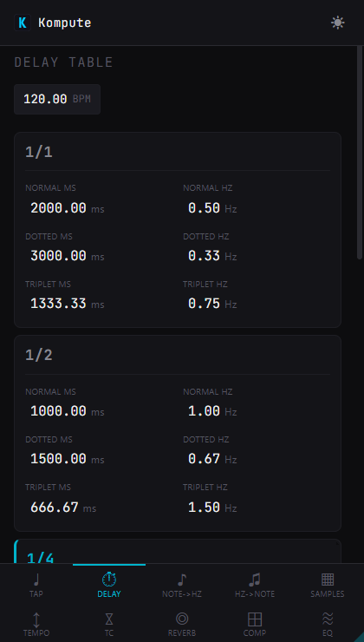
Task: Click the 1/1 dotted 0.33 Hz value
Action: pyautogui.click(x=204, y=256)
